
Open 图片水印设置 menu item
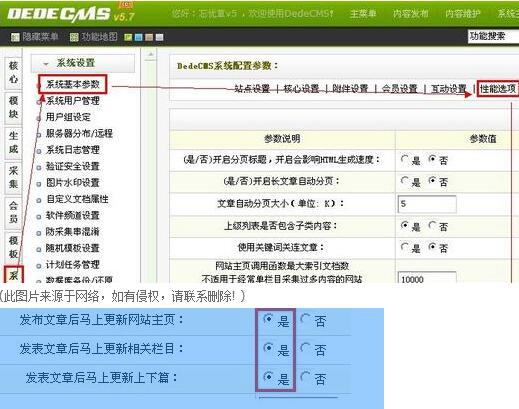click(x=73, y=183)
